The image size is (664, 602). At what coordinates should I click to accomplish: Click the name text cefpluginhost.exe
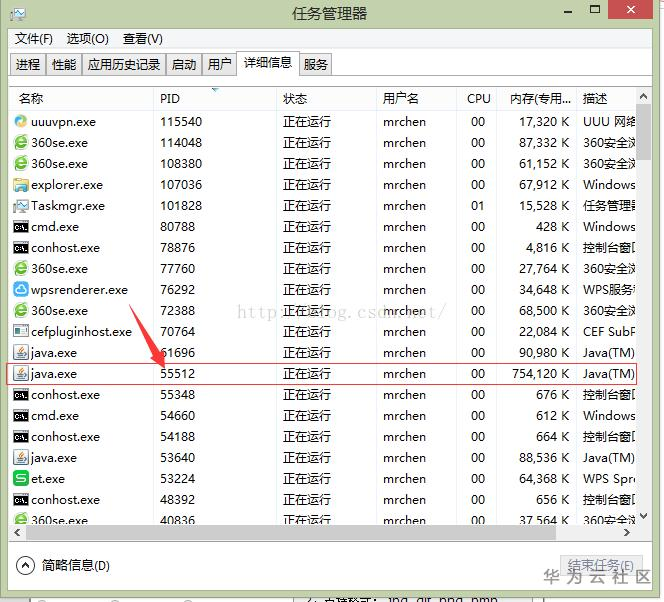(x=82, y=331)
